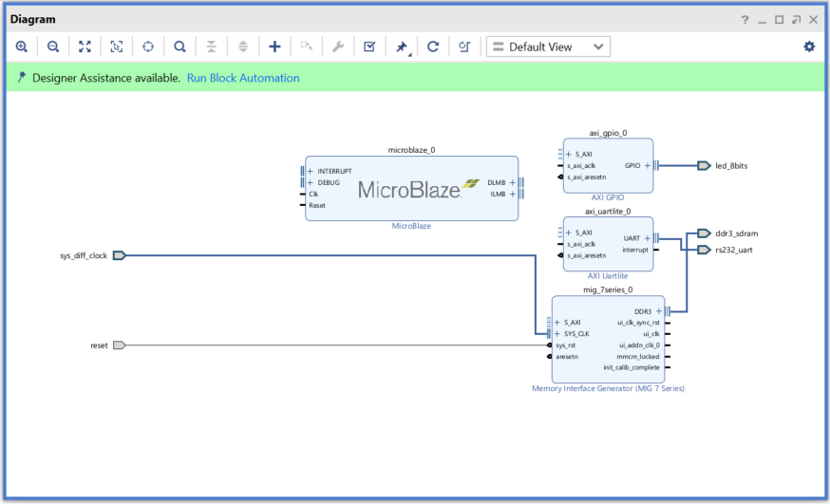Viewport: 830px width, 504px height.
Task: Select the axi_uartlite_0 block title
Action: tap(608, 211)
